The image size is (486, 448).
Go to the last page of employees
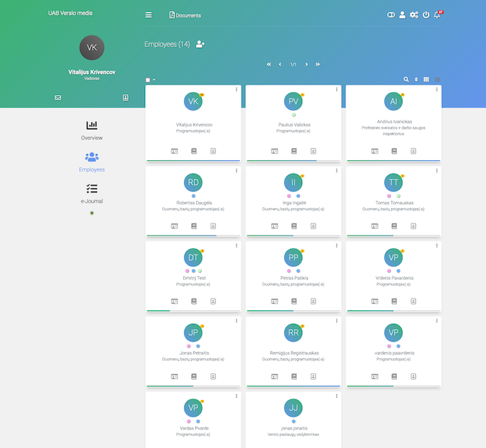(318, 64)
